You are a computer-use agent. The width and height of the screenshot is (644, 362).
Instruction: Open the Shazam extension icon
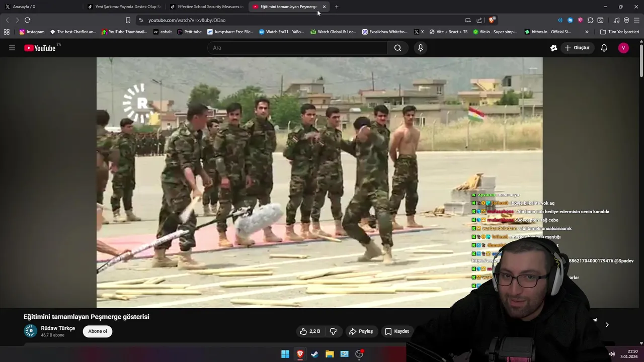[570, 20]
